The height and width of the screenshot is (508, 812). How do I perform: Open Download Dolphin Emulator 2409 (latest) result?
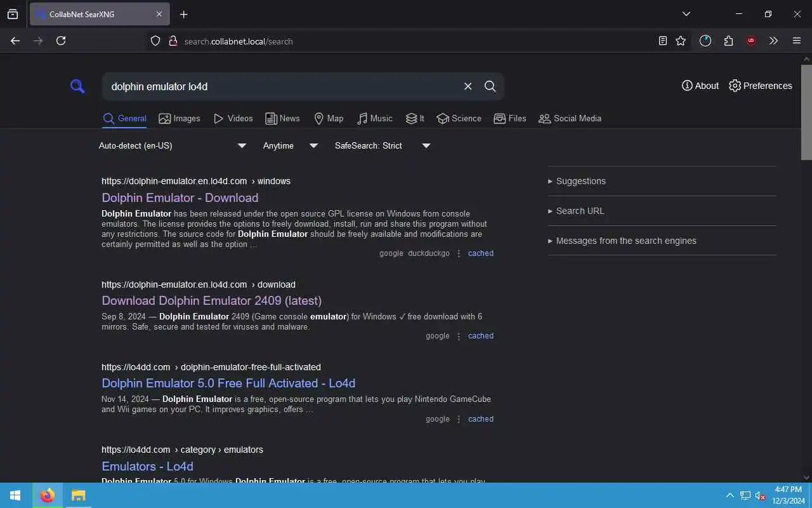point(212,300)
